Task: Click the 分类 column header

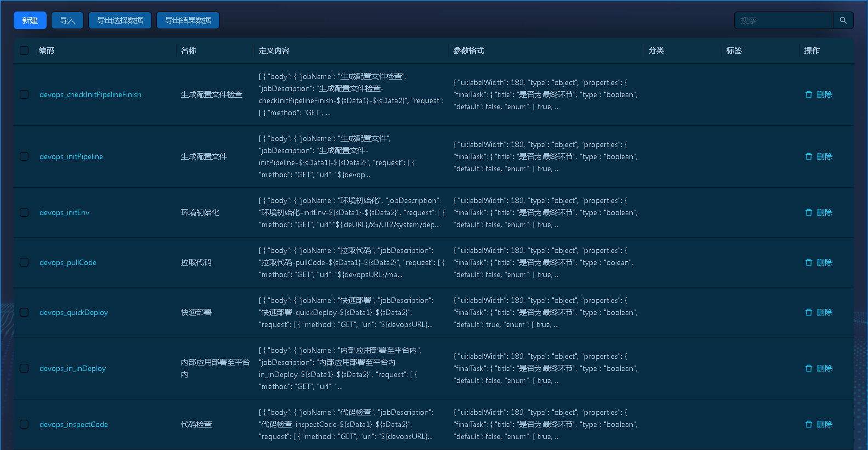Action: click(x=656, y=50)
